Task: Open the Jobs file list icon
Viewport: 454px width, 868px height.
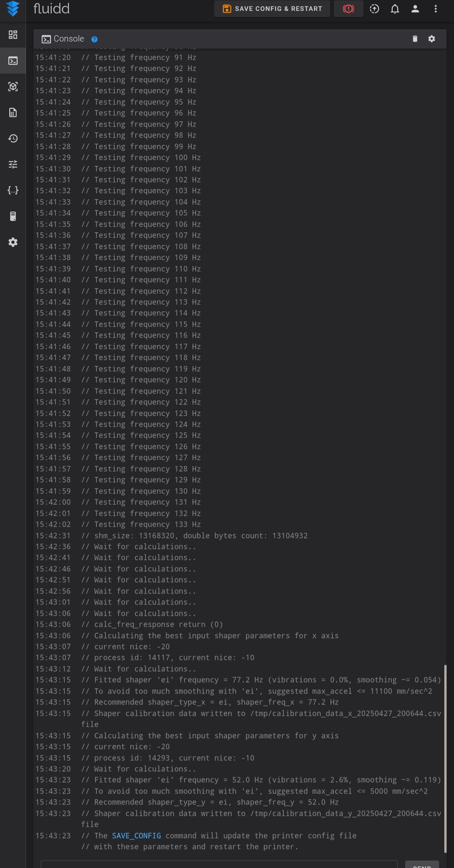Action: [13, 113]
